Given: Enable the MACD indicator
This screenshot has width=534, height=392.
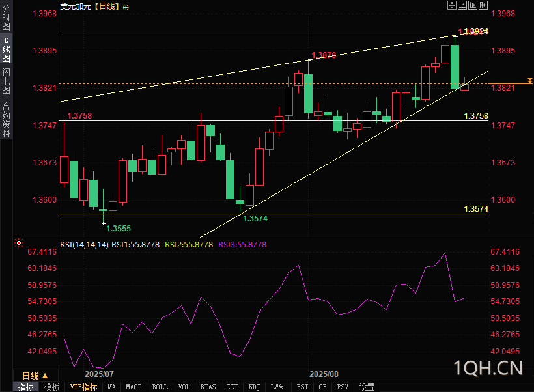Looking at the screenshot, I should pyautogui.click(x=133, y=387).
